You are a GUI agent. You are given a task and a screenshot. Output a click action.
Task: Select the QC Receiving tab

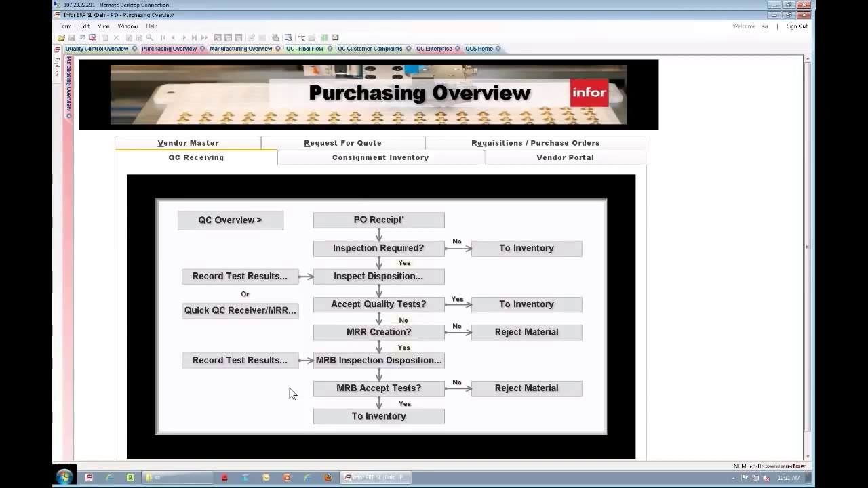[x=196, y=157]
